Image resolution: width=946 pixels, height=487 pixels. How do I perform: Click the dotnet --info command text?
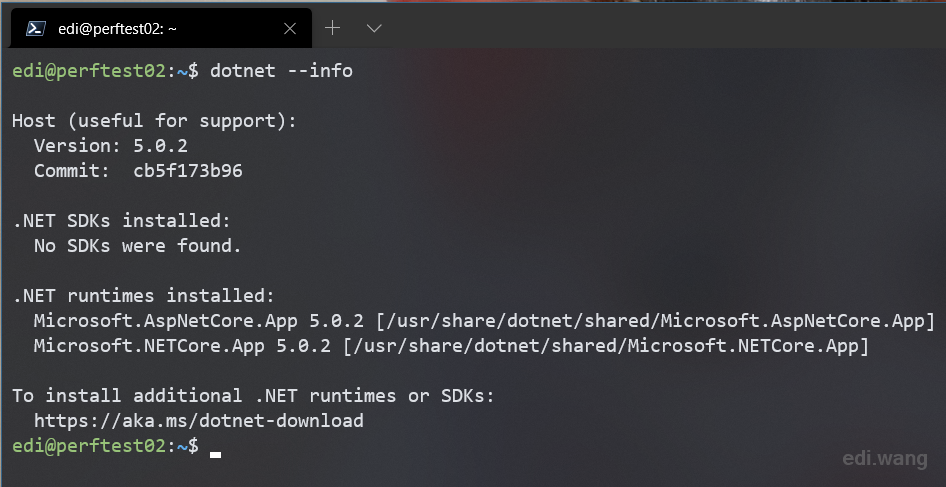click(281, 71)
